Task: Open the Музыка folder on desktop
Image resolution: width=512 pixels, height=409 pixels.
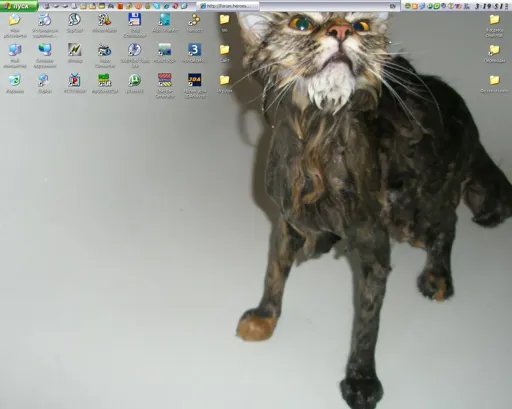Action: 225,80
